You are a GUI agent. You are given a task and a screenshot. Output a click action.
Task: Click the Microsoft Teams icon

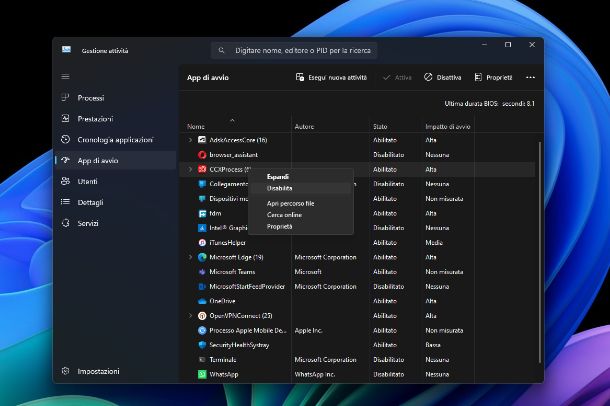click(202, 272)
